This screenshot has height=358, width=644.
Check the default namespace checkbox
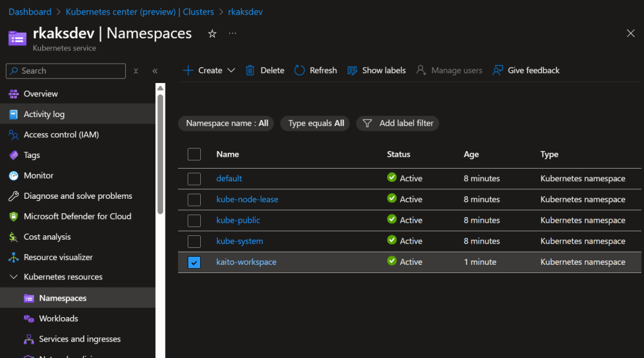pos(195,179)
